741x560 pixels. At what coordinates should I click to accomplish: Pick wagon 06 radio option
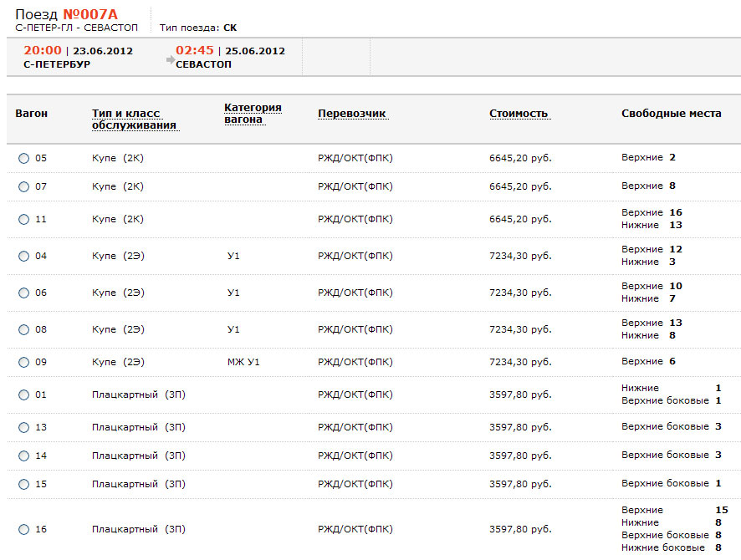pos(23,293)
